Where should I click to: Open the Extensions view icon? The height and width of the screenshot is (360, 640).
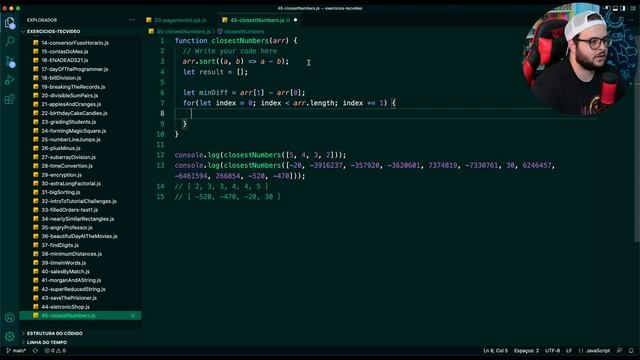tap(10, 99)
